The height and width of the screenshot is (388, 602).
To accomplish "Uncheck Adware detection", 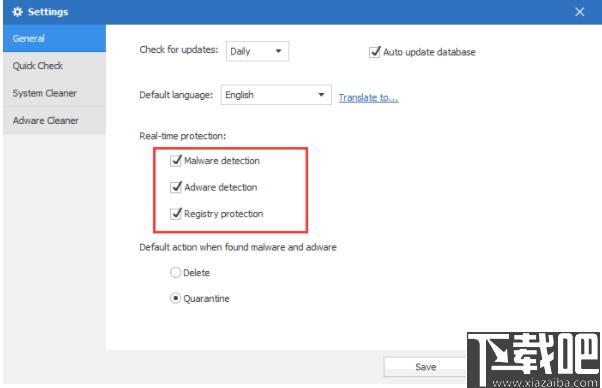I will (x=176, y=187).
